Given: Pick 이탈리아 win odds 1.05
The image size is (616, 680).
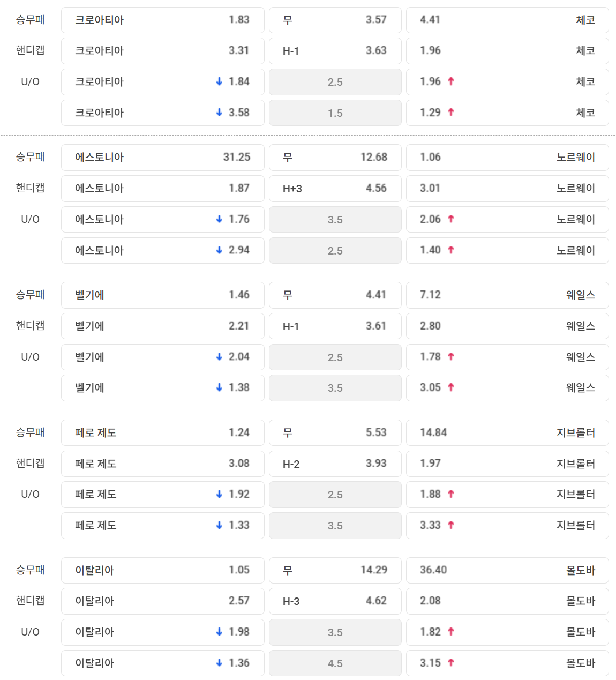Looking at the screenshot, I should tap(163, 570).
